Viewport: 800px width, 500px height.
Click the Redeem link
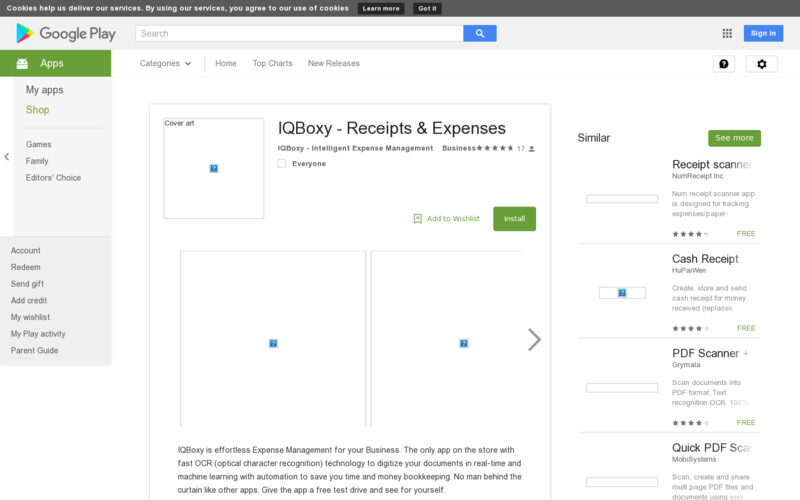coord(26,267)
